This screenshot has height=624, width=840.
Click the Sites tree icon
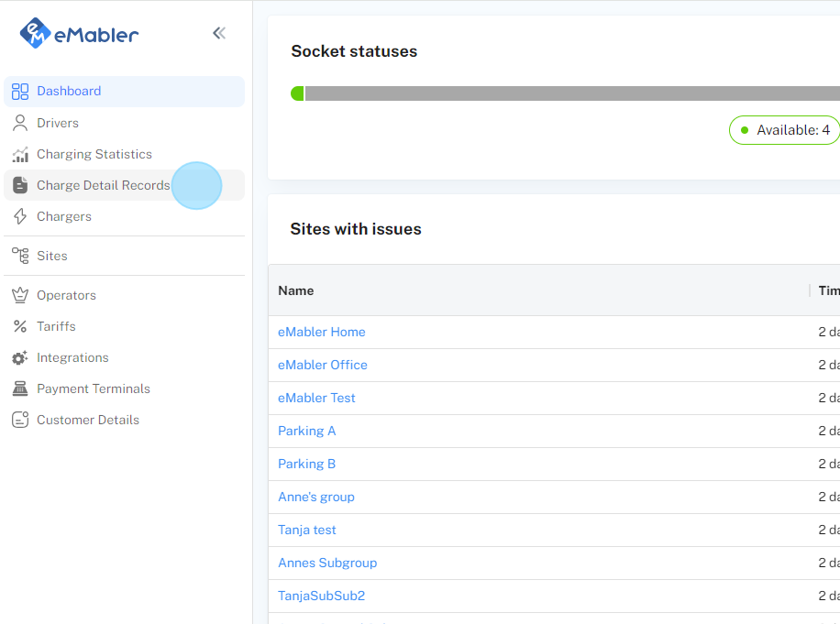20,256
